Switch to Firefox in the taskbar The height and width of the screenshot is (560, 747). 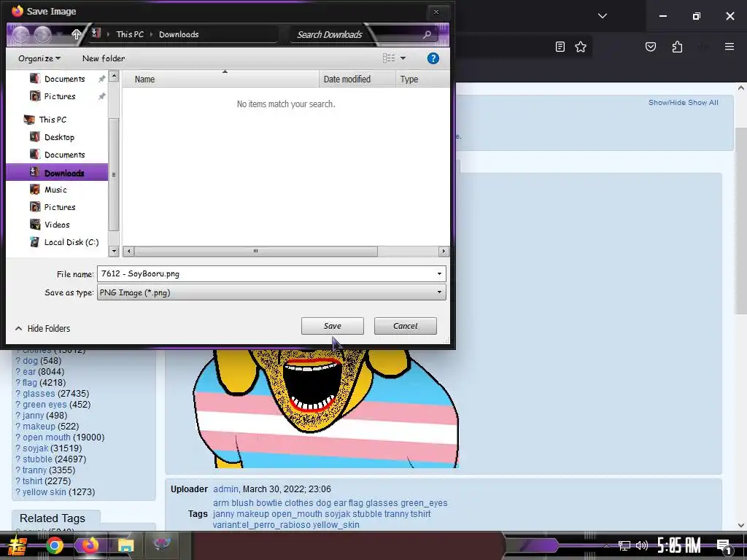[x=90, y=545]
